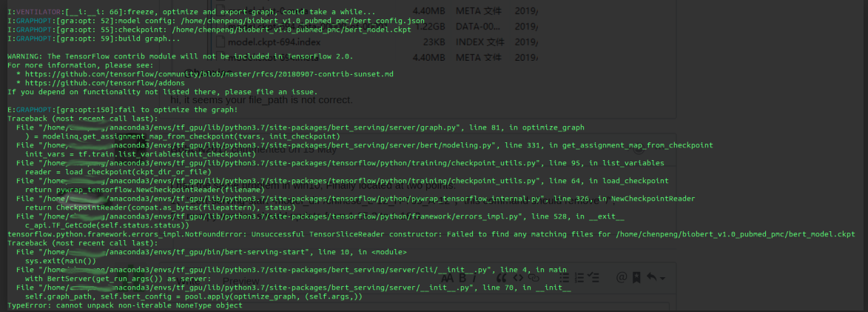The width and height of the screenshot is (868, 312).
Task: Switch to the Write tab
Action: click(x=188, y=281)
